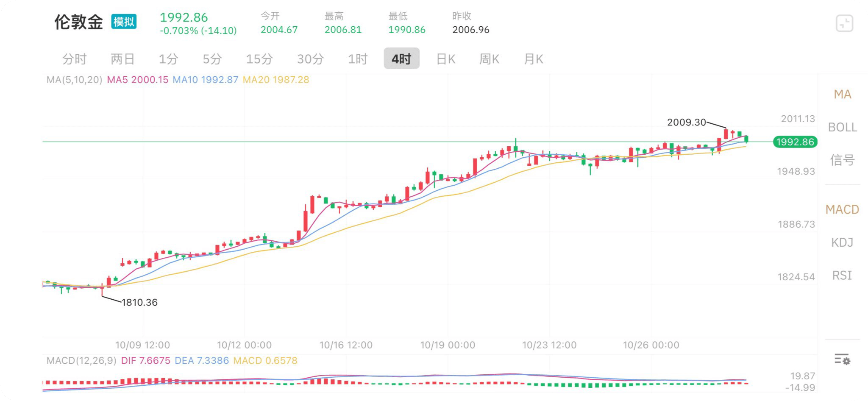Switch to the 1分 timeframe
Image resolution: width=868 pixels, height=401 pixels.
point(168,59)
